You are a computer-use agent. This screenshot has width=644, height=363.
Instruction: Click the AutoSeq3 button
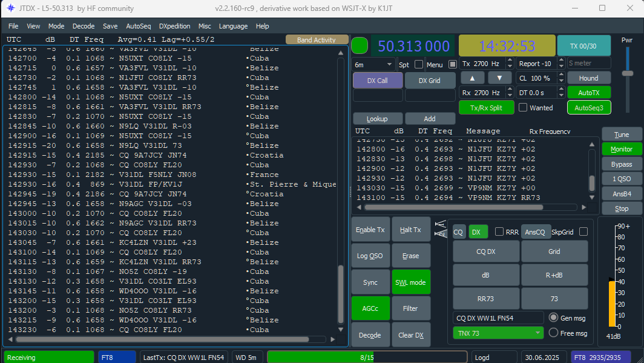click(x=588, y=108)
